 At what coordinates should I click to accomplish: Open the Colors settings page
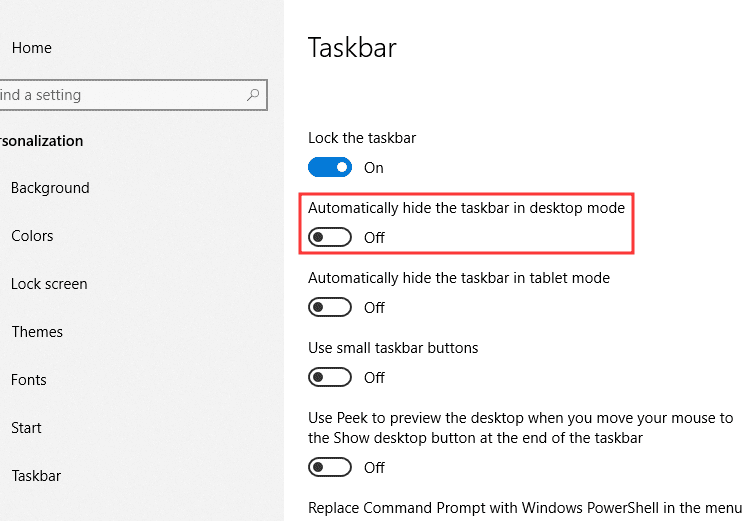[32, 236]
